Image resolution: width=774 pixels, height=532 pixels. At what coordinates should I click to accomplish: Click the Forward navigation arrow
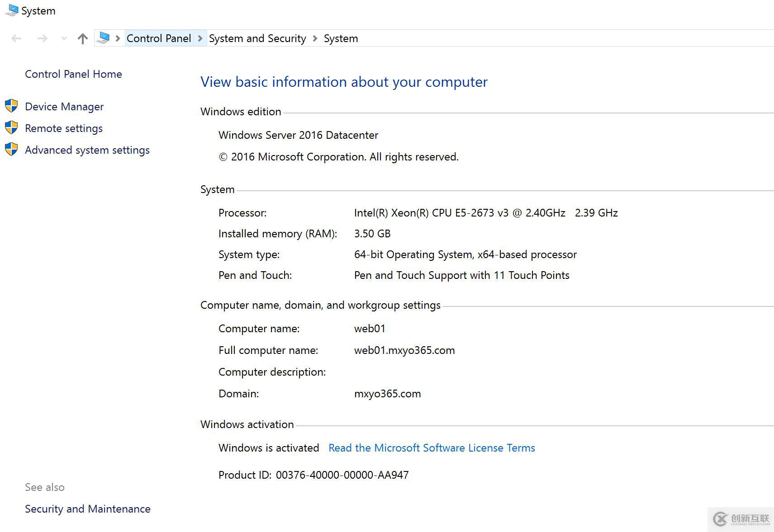click(43, 39)
